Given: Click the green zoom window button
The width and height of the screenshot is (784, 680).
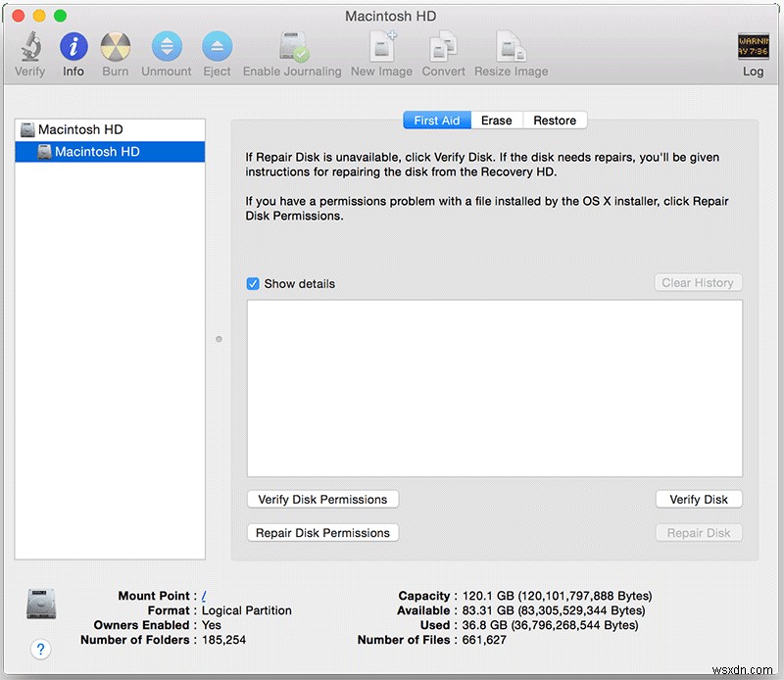Looking at the screenshot, I should [61, 16].
